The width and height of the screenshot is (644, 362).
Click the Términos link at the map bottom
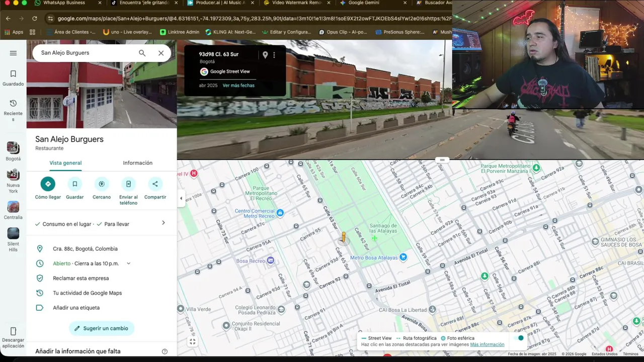(x=630, y=354)
